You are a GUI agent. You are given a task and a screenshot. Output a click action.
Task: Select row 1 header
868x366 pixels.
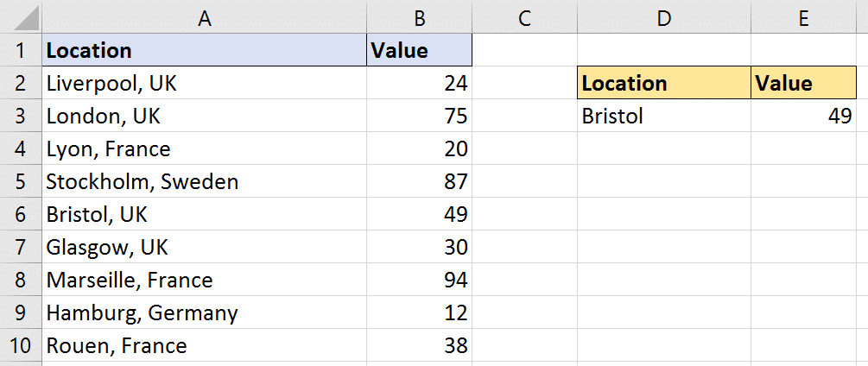point(21,51)
